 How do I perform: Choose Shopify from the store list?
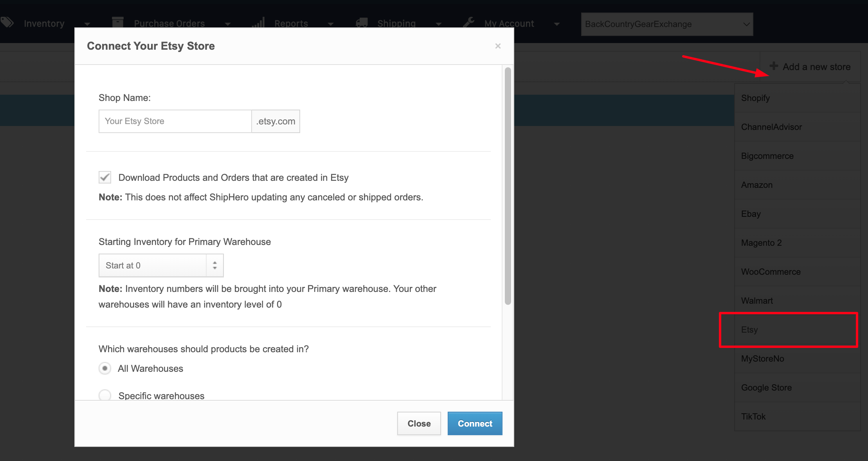[797, 98]
